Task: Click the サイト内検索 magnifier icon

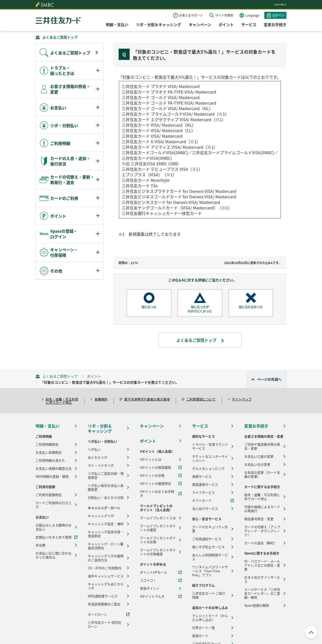Action: tap(211, 15)
